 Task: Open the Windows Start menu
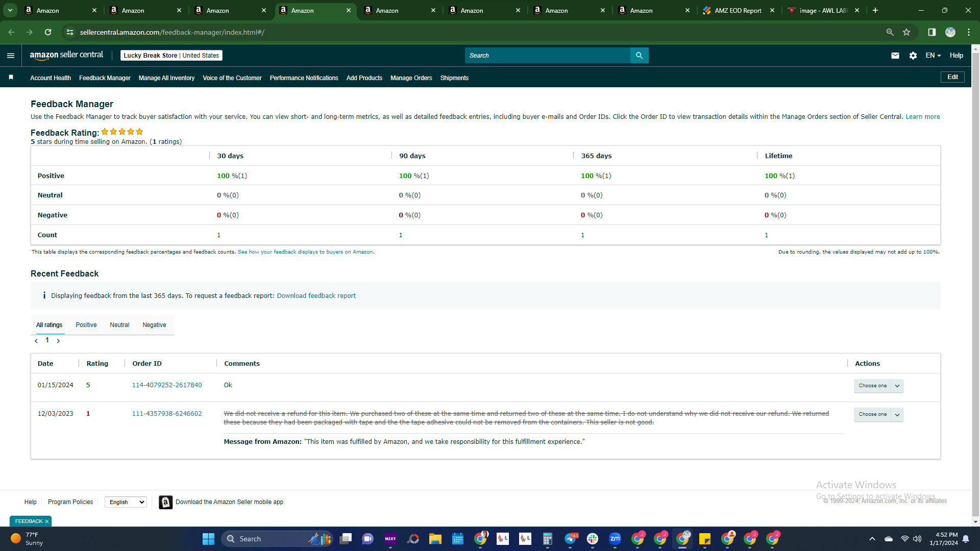(x=208, y=539)
